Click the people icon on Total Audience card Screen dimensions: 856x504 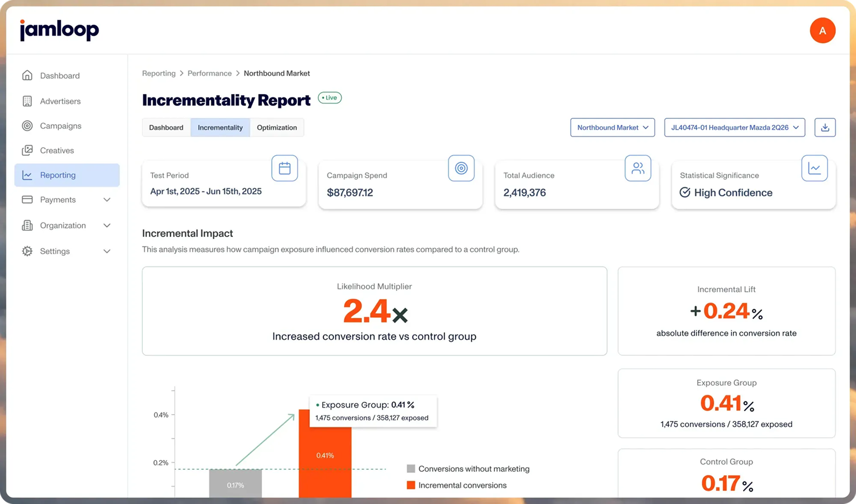point(638,168)
